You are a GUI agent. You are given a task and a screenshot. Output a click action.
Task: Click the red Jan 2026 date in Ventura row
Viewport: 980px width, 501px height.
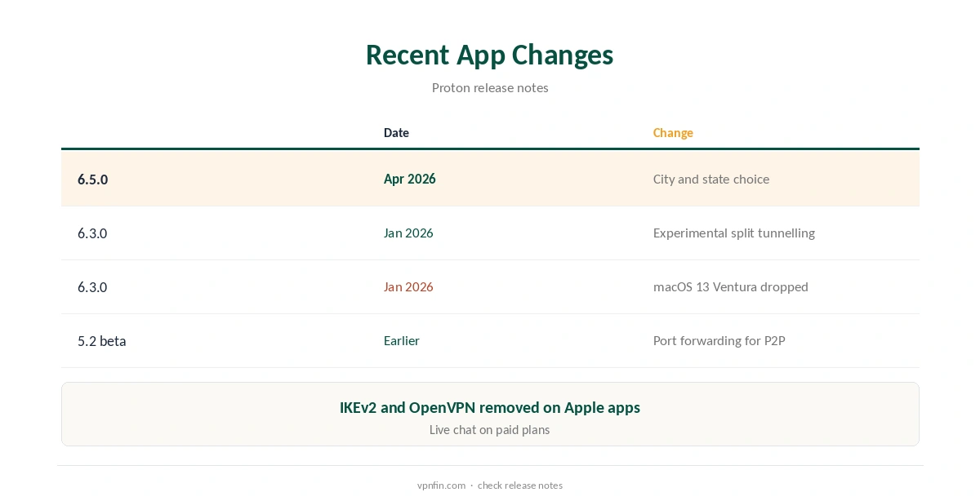click(408, 286)
